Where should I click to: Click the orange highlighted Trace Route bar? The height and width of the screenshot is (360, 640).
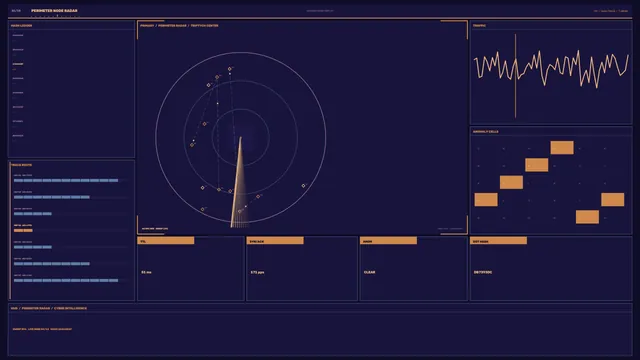[23, 231]
